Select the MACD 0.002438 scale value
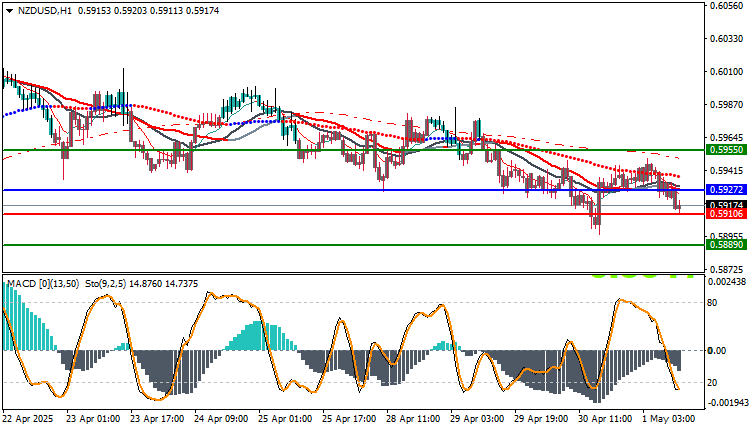This screenshot has width=750, height=430. 727,282
